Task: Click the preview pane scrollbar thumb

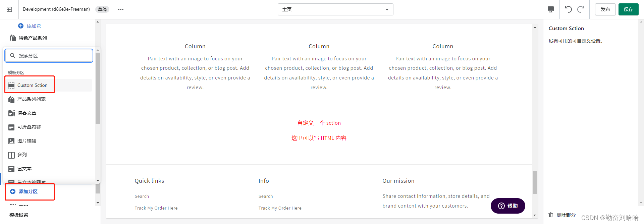Action: (535, 182)
